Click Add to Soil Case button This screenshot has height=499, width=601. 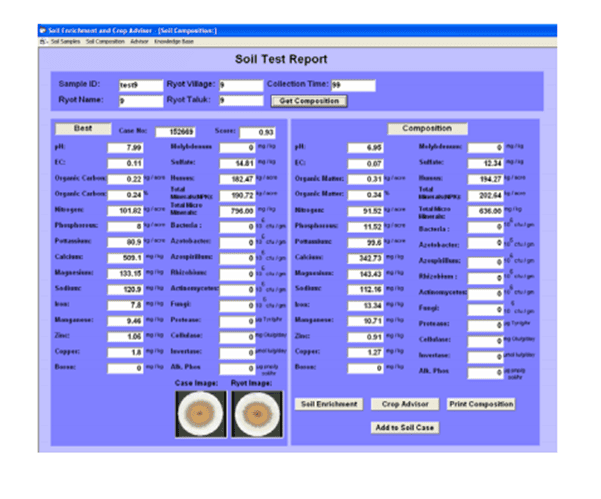coord(405,427)
